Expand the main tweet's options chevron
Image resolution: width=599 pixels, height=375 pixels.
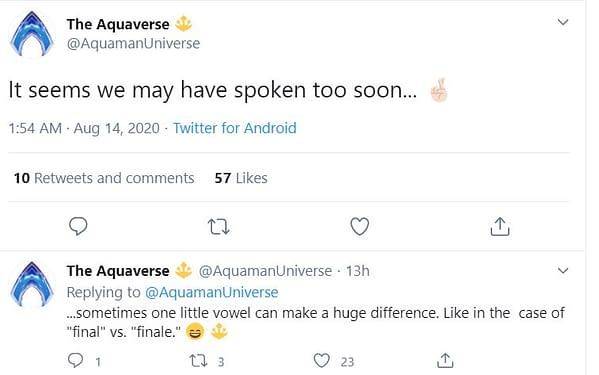tap(563, 22)
